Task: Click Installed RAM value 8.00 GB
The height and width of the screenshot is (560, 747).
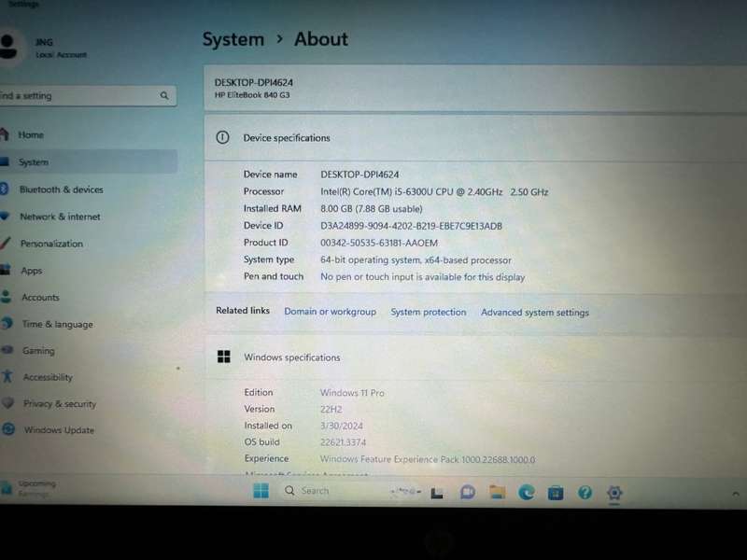Action: coord(371,208)
